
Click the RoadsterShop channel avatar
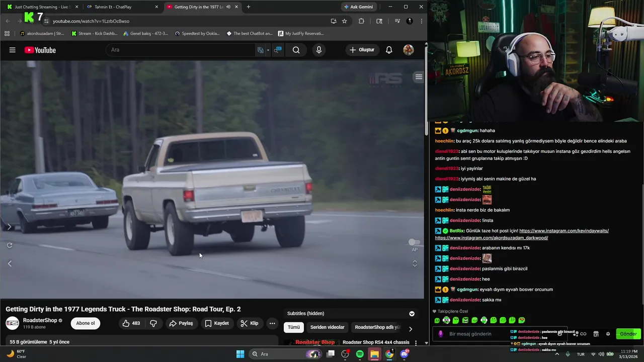click(13, 323)
